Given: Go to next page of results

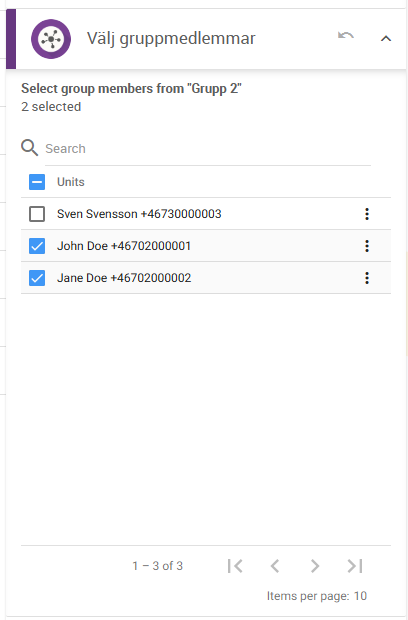Looking at the screenshot, I should coord(315,566).
